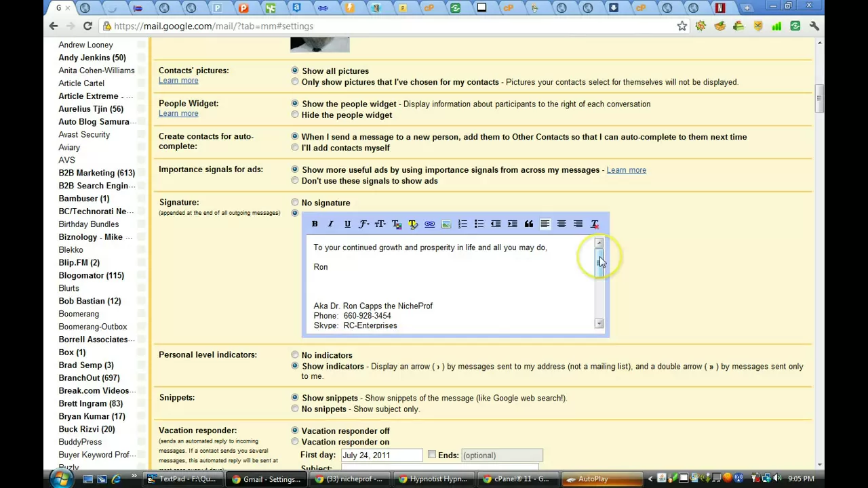Open Bryan Kumar (17) label
Viewport: 868px width, 488px height.
pos(92,416)
